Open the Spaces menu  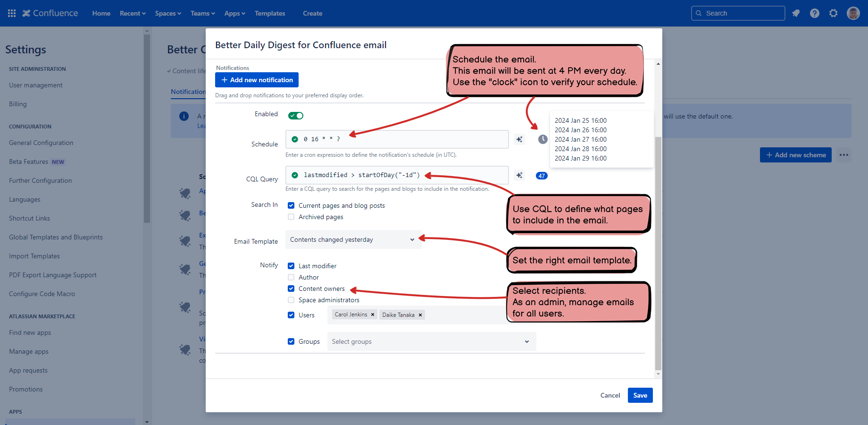[168, 13]
